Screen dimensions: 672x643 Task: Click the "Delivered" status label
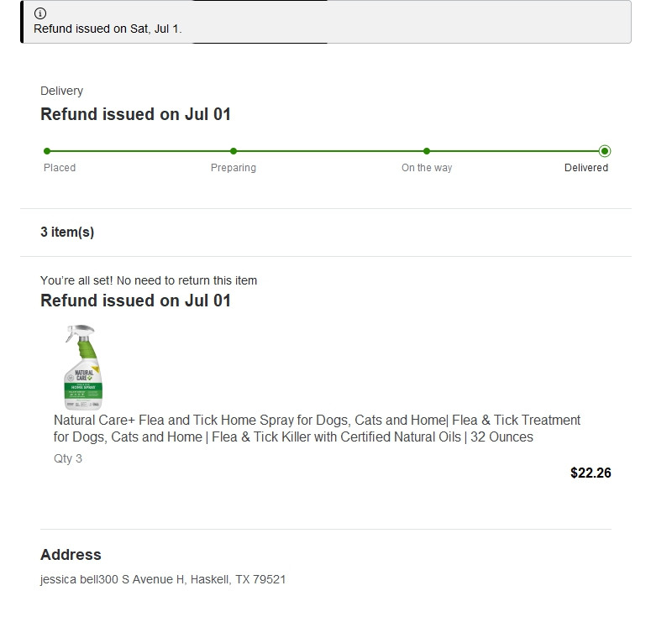click(586, 168)
